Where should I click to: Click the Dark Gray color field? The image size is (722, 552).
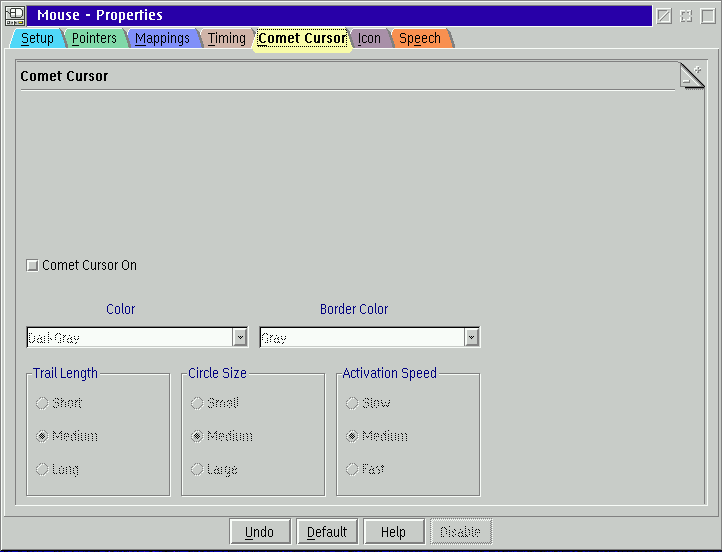pyautogui.click(x=130, y=337)
